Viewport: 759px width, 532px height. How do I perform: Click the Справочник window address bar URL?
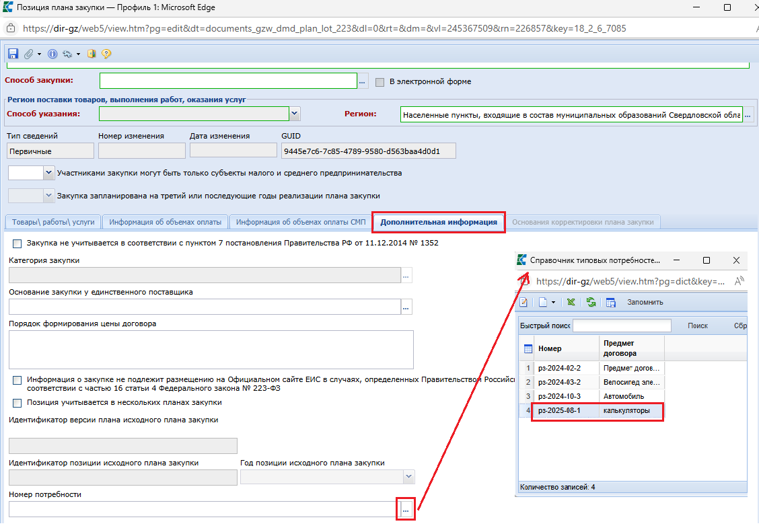[630, 281]
